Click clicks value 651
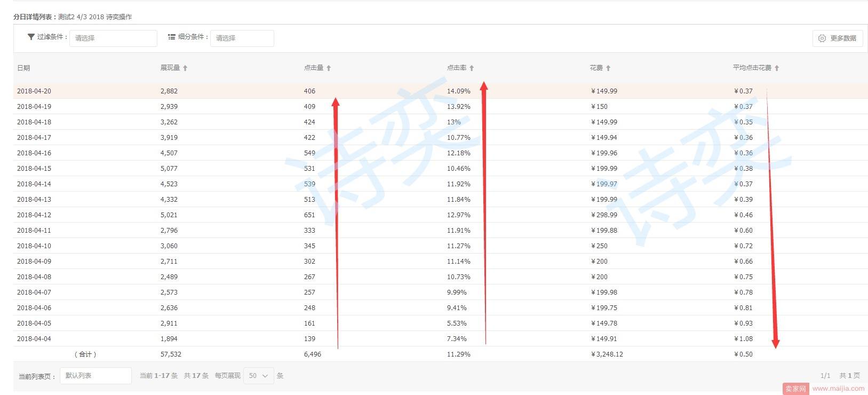 [309, 215]
